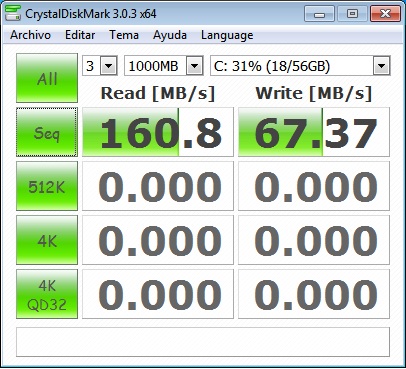
Task: Select the Seq read result 160.8
Action: pos(158,132)
